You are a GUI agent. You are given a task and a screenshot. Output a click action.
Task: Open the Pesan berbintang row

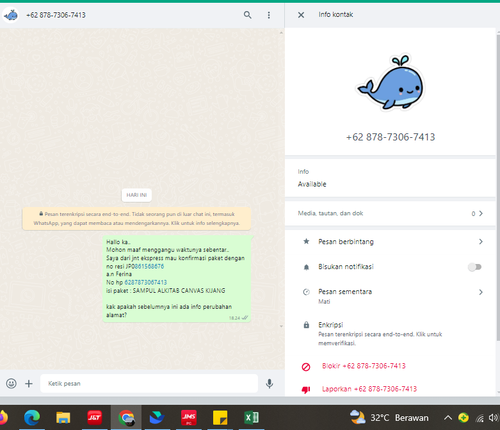[390, 242]
